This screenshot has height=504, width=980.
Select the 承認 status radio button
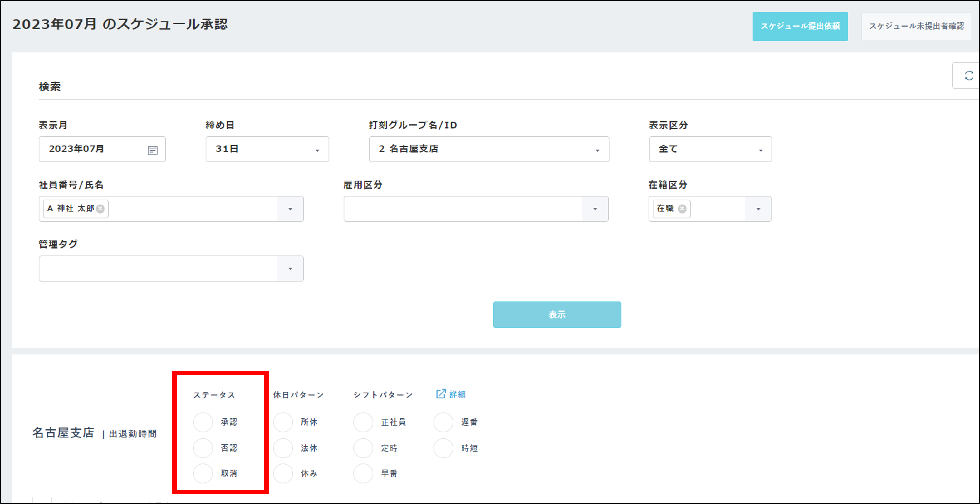[203, 422]
